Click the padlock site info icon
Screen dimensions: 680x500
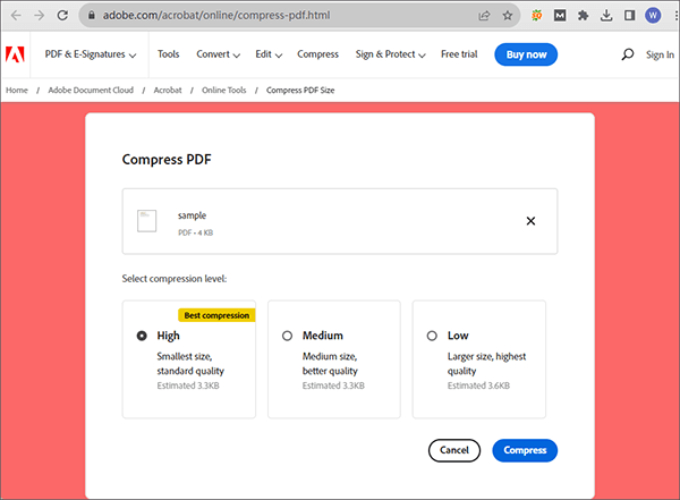tap(91, 15)
